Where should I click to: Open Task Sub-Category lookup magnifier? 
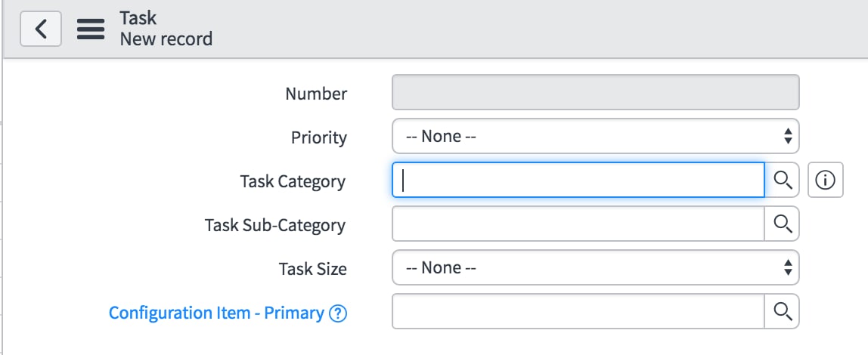click(x=782, y=224)
